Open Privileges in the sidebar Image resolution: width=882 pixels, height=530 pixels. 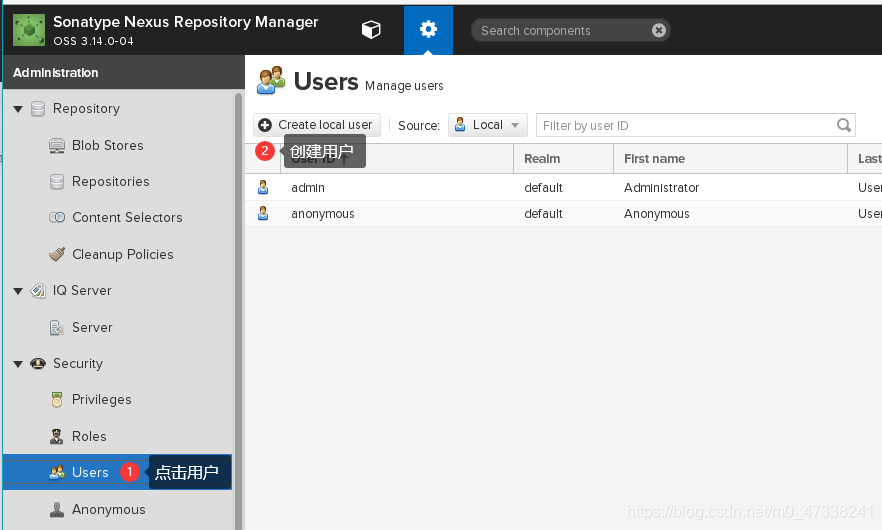102,399
